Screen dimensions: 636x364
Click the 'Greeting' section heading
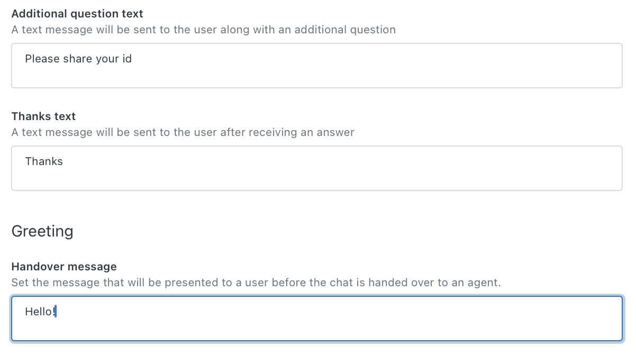pyautogui.click(x=42, y=231)
